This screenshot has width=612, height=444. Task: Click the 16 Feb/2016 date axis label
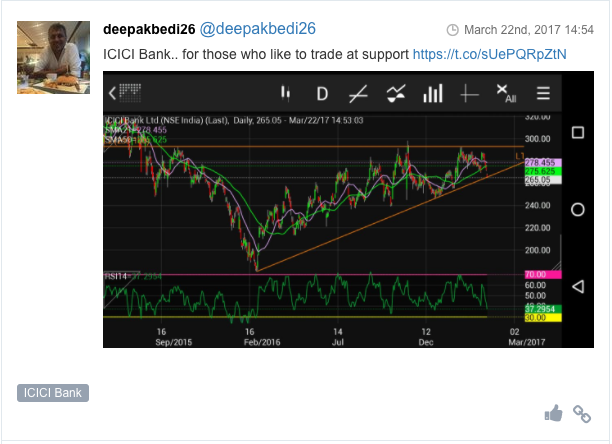(262, 337)
